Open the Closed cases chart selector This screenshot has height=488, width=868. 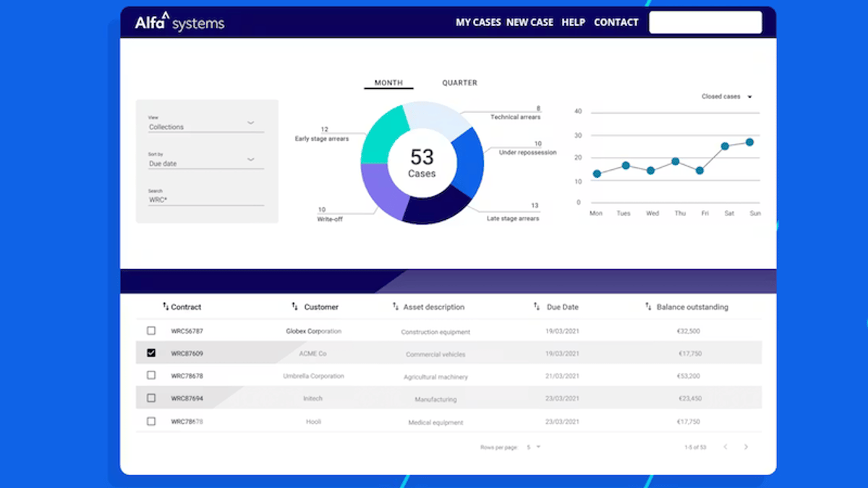pos(727,95)
